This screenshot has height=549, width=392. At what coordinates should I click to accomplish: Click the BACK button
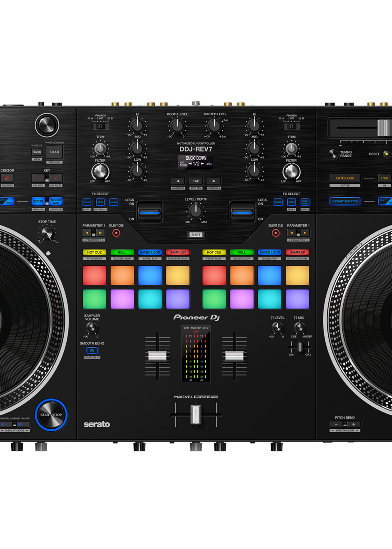(37, 152)
